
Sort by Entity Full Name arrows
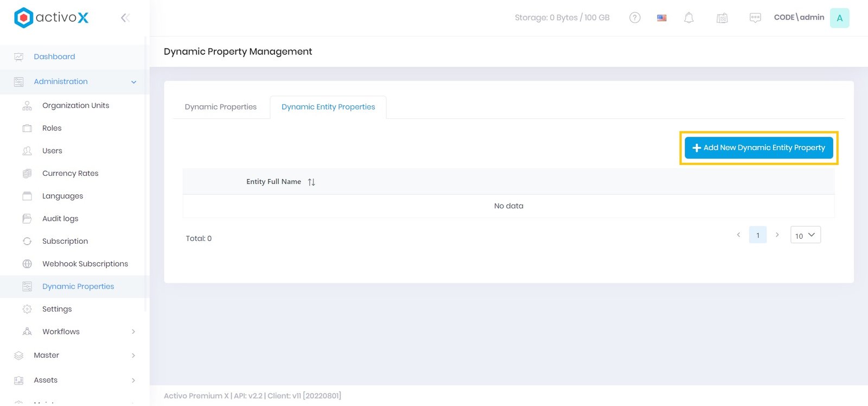(311, 182)
